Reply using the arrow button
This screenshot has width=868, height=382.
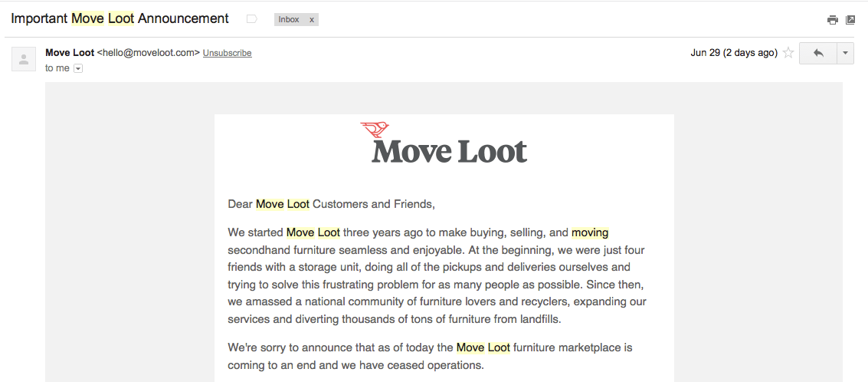pos(817,53)
